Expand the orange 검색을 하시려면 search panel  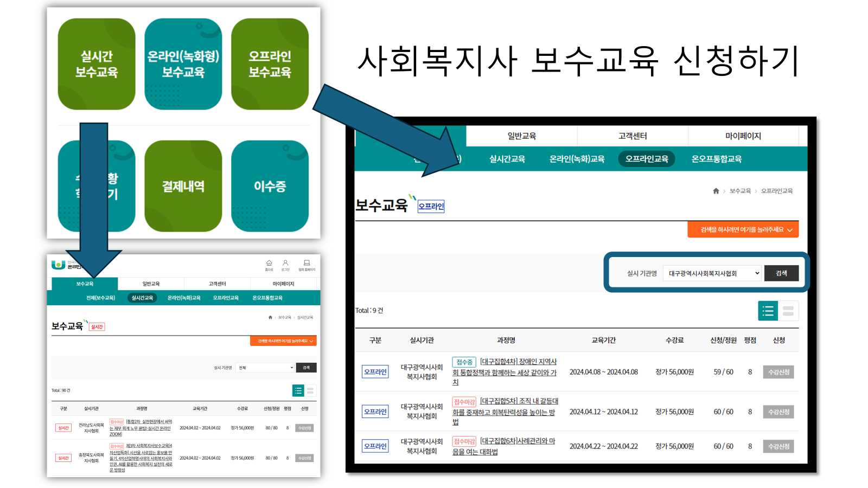coord(743,229)
